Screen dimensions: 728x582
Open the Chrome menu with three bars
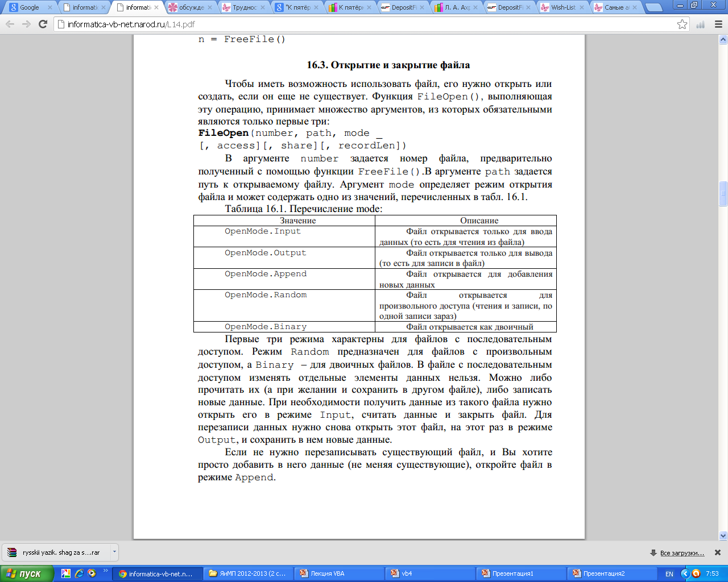(x=718, y=24)
